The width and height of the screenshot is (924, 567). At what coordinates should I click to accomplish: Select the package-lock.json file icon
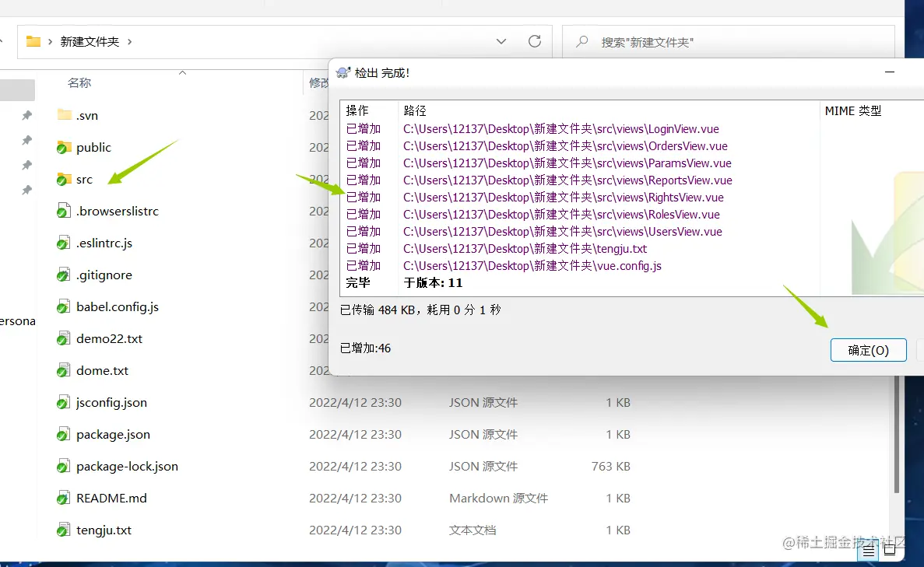64,466
